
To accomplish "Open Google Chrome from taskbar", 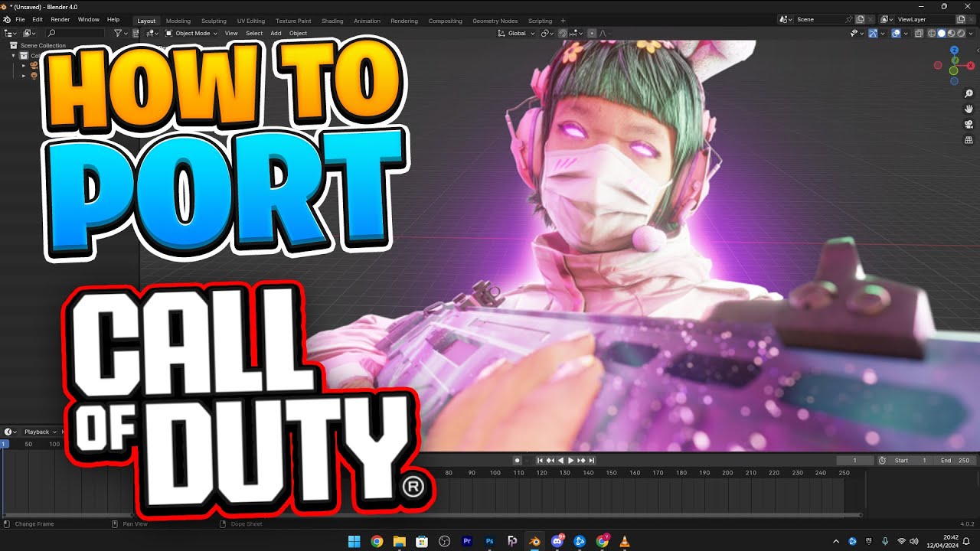I will pos(377,541).
